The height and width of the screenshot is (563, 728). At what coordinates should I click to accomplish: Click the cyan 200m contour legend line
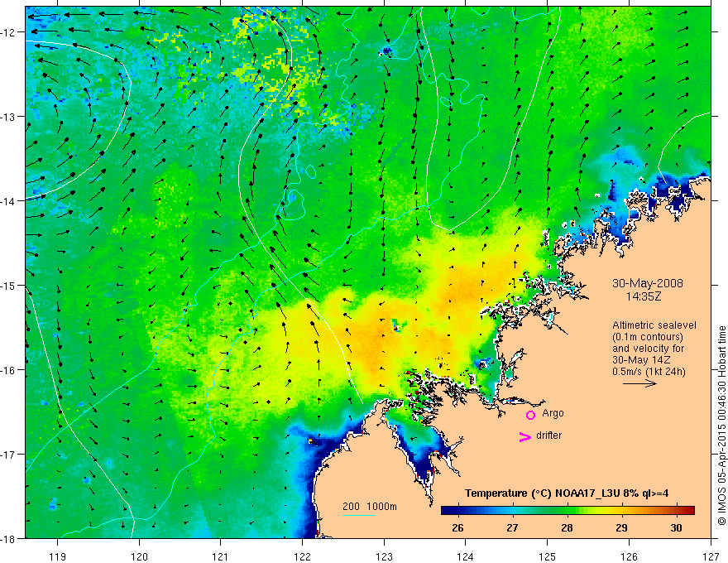pyautogui.click(x=359, y=515)
